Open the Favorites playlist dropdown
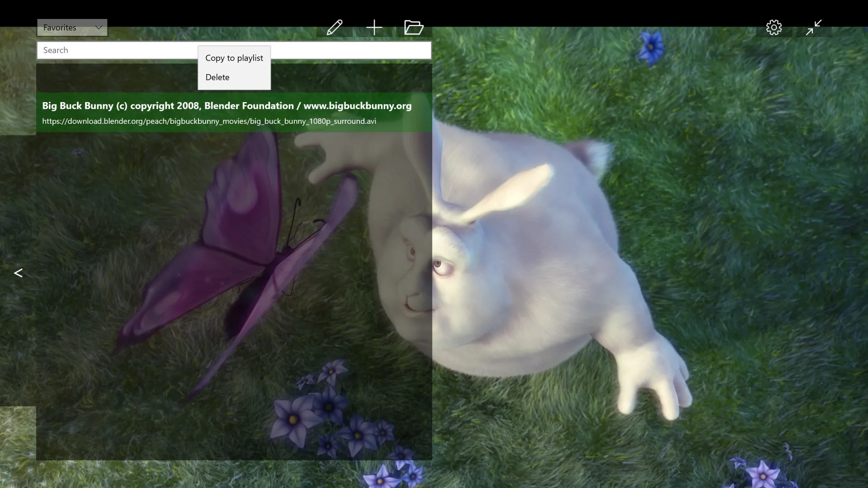The width and height of the screenshot is (868, 488). (x=72, y=28)
